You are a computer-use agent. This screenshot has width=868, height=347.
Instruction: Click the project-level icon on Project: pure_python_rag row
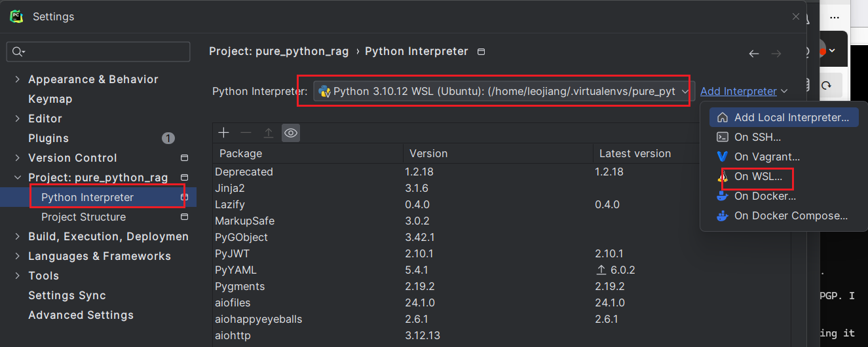pos(185,177)
